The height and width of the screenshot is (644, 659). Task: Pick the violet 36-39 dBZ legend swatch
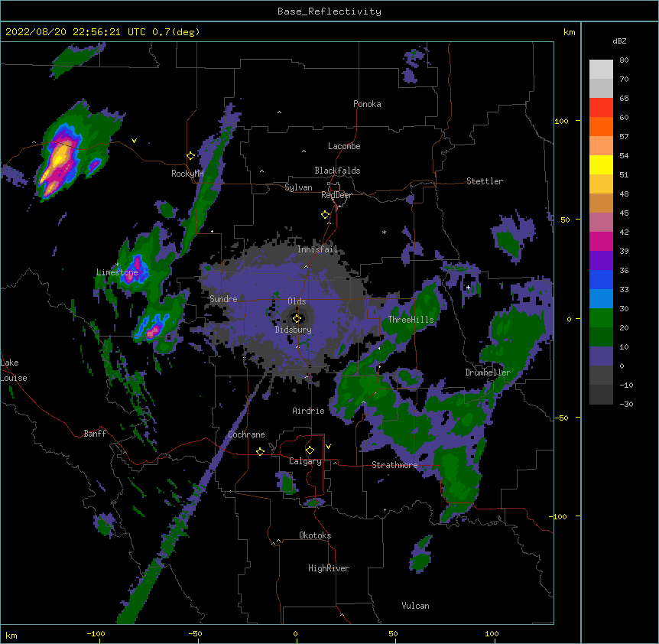tap(601, 261)
